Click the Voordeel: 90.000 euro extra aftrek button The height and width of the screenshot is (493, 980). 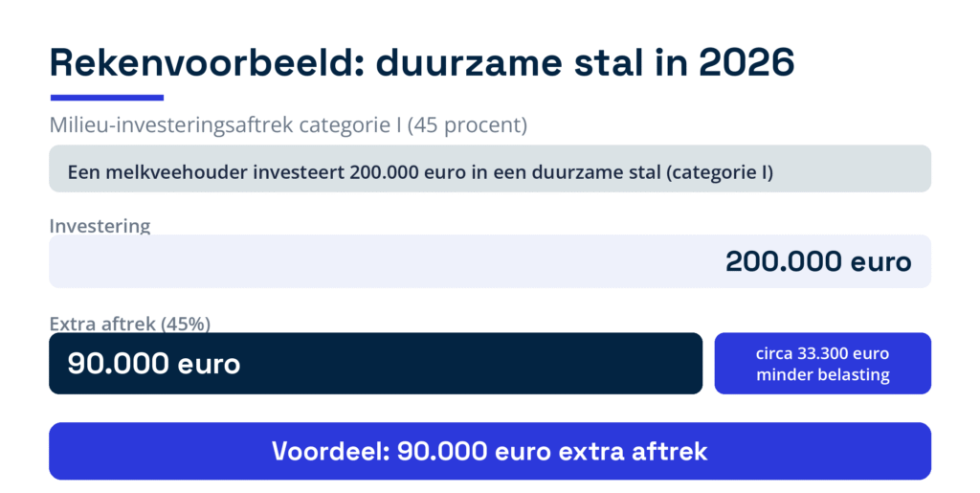(490, 451)
